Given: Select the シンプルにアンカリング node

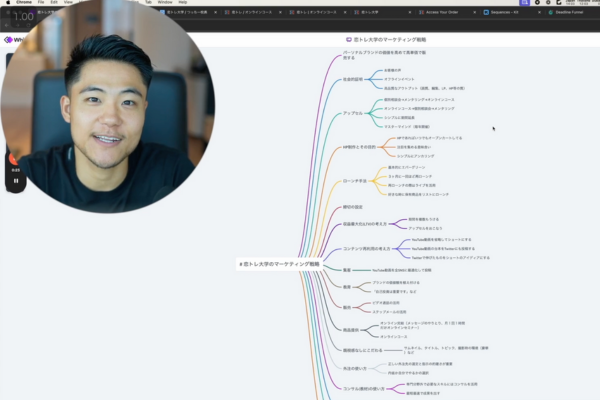Looking at the screenshot, I should [x=416, y=156].
